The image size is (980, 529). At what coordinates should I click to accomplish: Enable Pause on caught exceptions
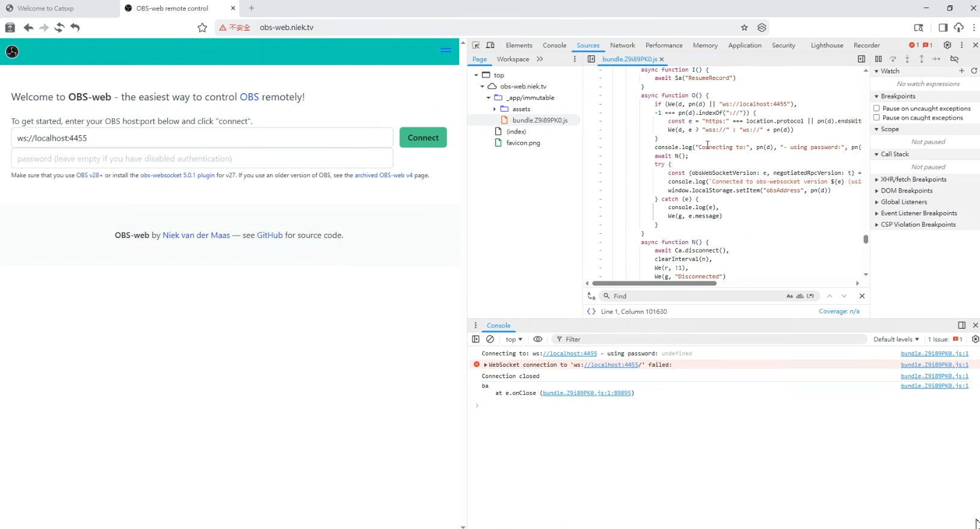(x=877, y=118)
